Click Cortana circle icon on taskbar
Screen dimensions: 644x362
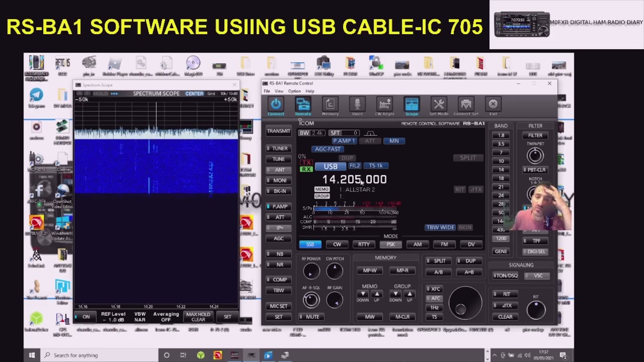167,355
